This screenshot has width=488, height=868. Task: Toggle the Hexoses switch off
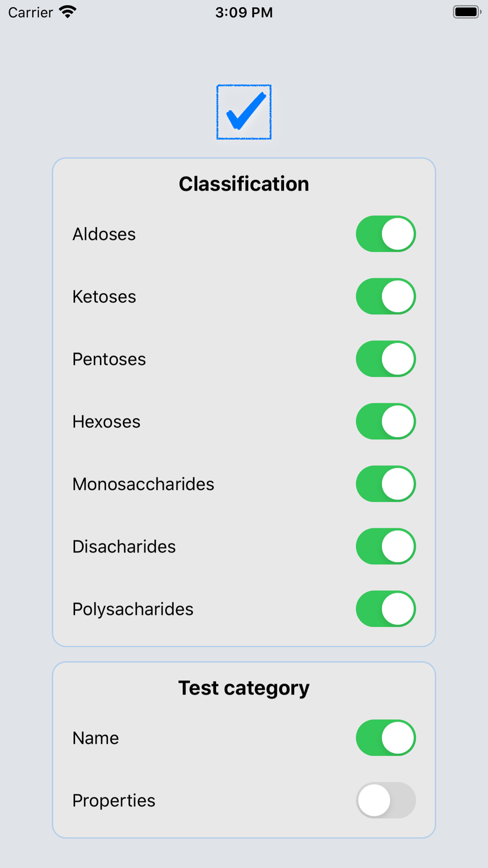point(386,421)
